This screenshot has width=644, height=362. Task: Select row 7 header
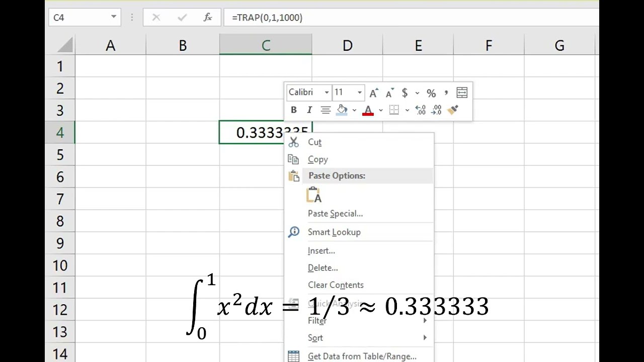(60, 199)
